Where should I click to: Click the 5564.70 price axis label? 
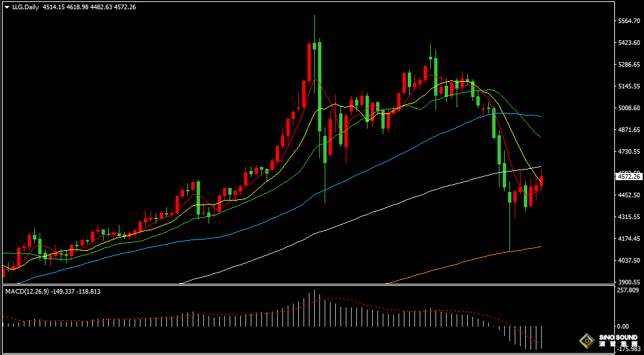coord(629,21)
